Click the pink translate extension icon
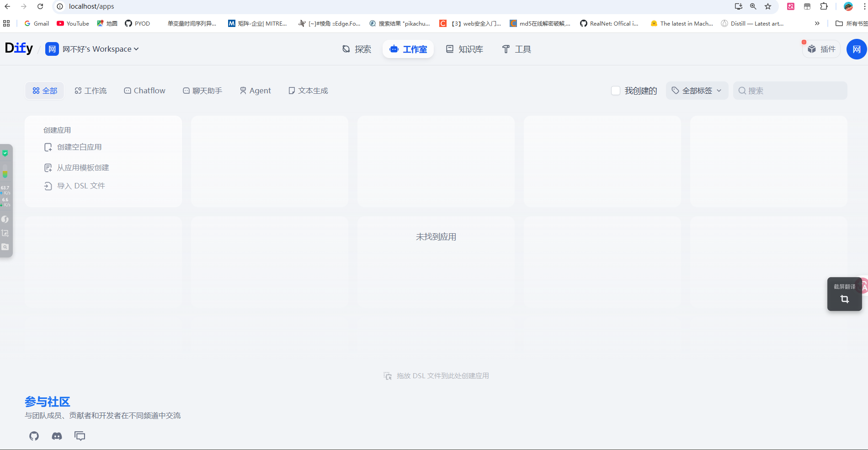 click(791, 6)
